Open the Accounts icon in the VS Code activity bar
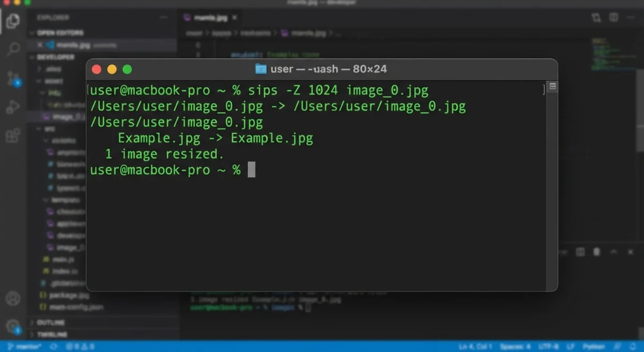Screen dimensions: 644x352 pos(13,299)
